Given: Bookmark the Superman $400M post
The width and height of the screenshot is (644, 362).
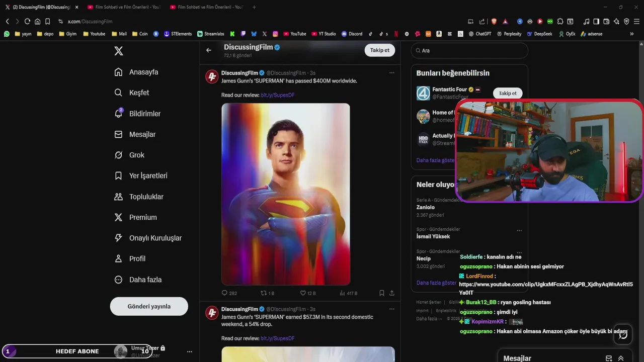Looking at the screenshot, I should coord(382,293).
